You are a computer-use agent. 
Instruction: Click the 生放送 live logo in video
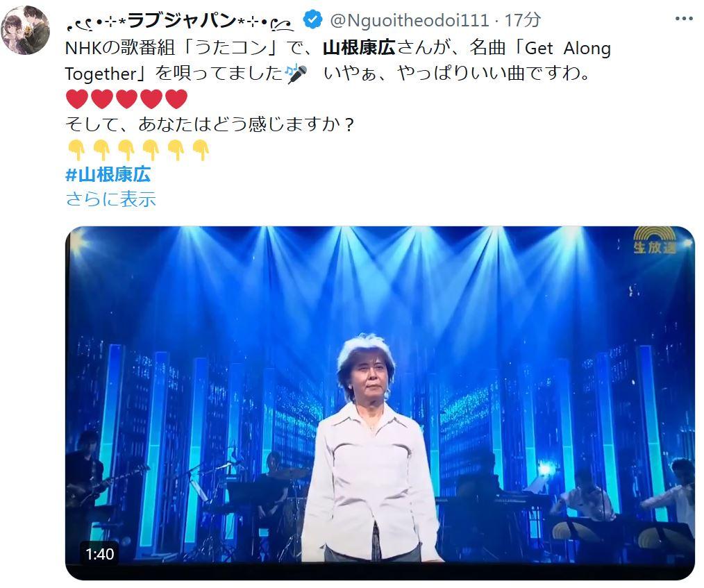coord(655,240)
